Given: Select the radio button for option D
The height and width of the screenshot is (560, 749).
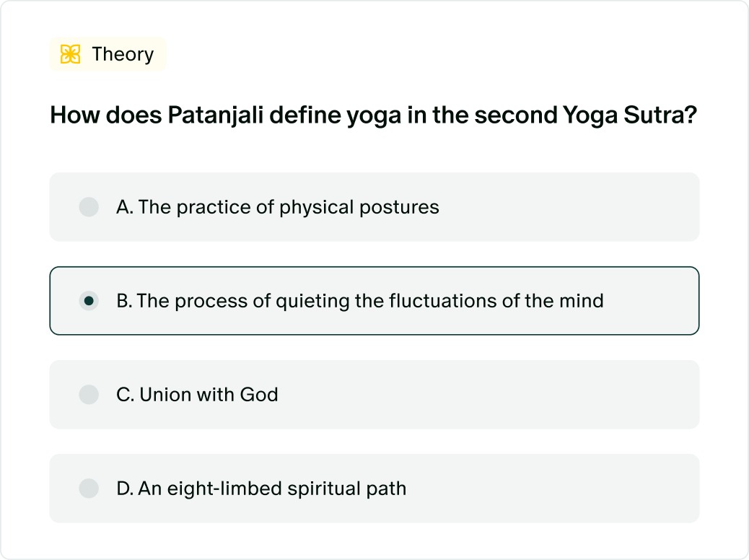Looking at the screenshot, I should 89,489.
